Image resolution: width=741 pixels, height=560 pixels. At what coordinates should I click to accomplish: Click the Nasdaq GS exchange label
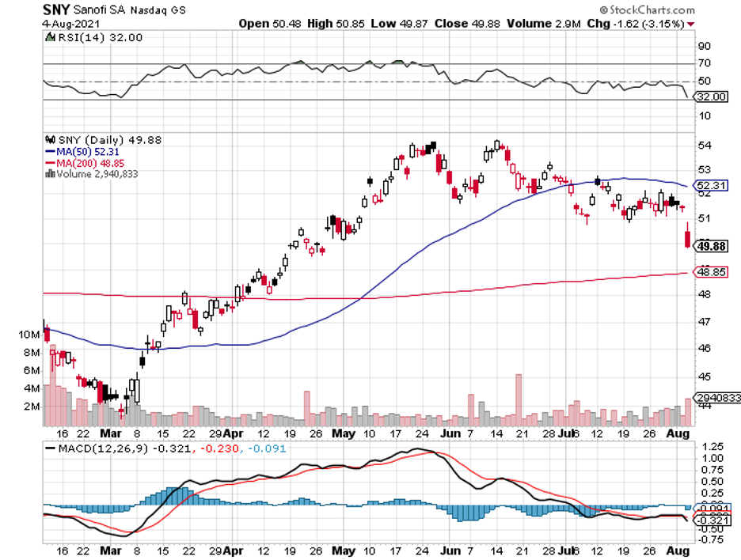pyautogui.click(x=158, y=10)
